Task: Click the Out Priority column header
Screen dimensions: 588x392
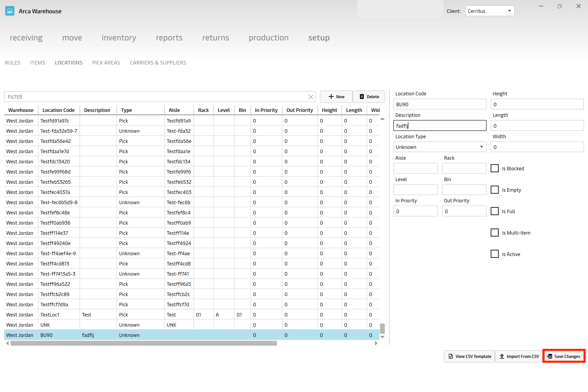Action: point(300,110)
